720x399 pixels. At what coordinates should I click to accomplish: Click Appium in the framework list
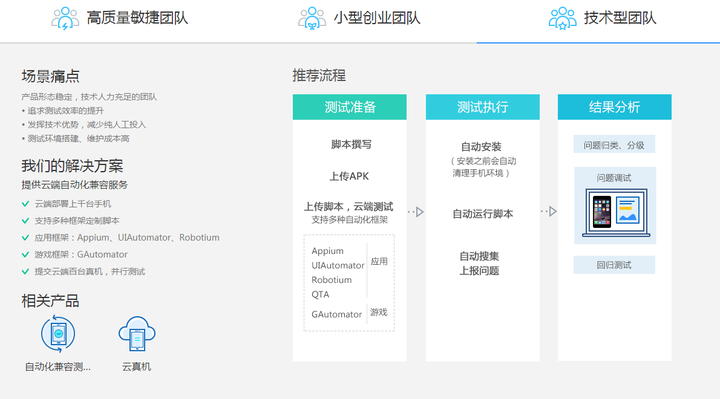click(327, 251)
